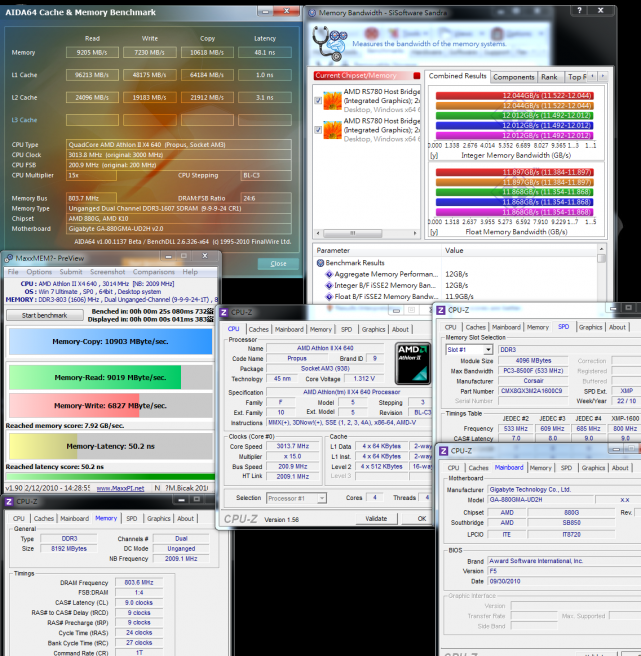
Task: Click the Memory-Read 9019 MByte/sec bar
Action: click(110, 377)
